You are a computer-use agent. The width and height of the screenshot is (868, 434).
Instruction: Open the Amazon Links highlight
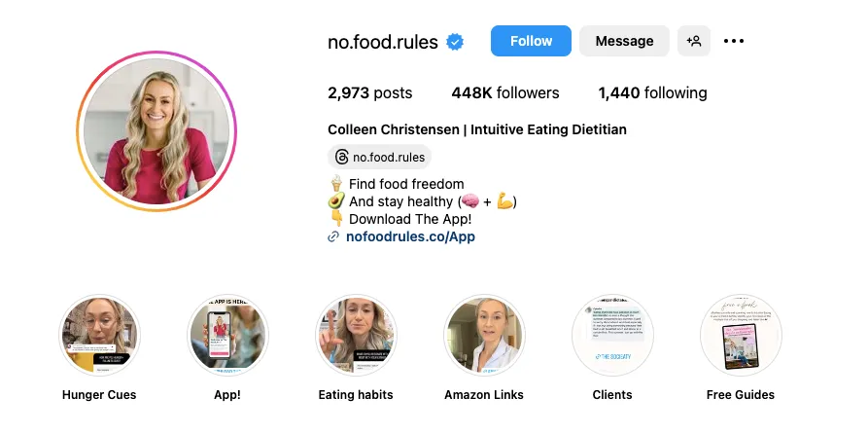(484, 336)
